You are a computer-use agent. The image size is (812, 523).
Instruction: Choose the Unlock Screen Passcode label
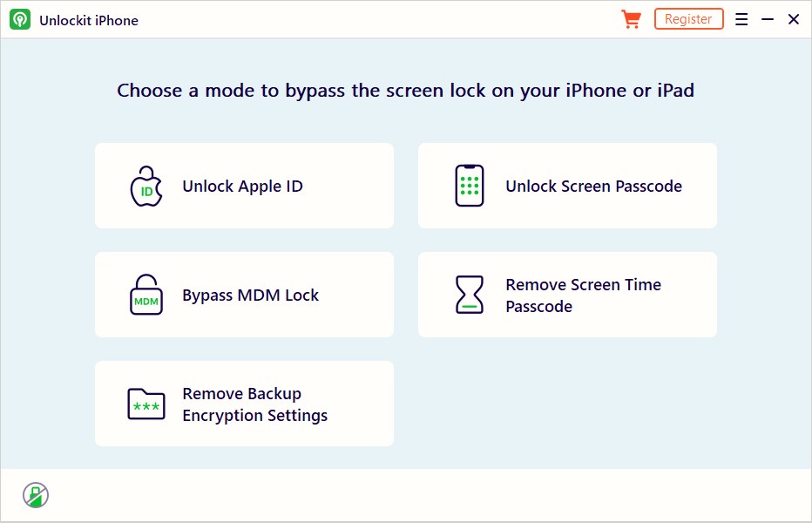pos(593,187)
